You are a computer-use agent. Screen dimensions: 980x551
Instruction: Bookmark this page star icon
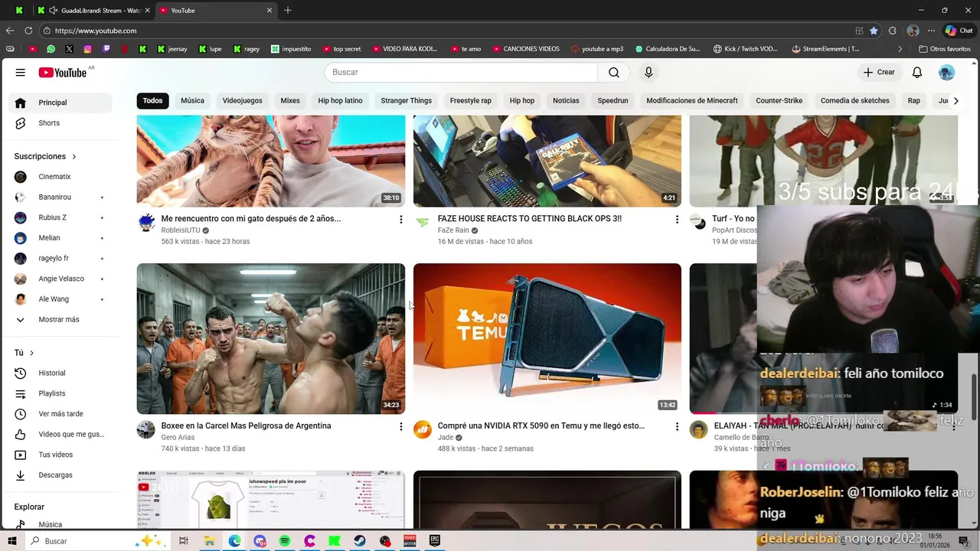click(874, 31)
